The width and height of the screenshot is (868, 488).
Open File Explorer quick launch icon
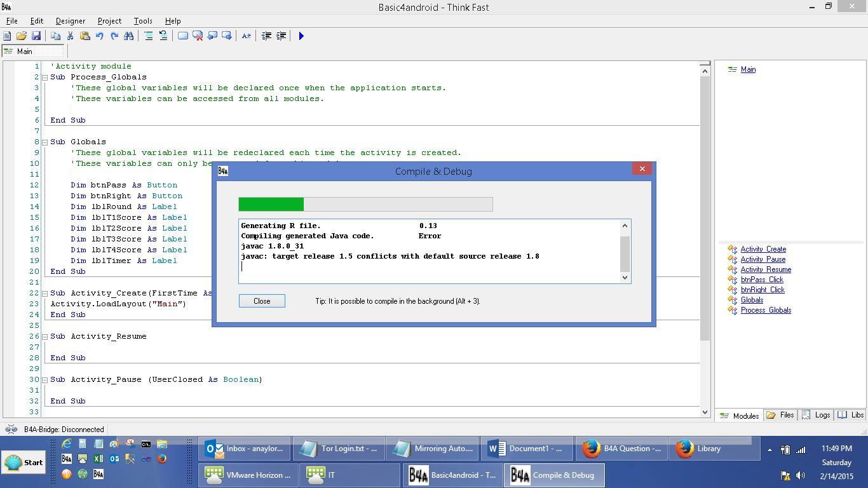pos(162,444)
